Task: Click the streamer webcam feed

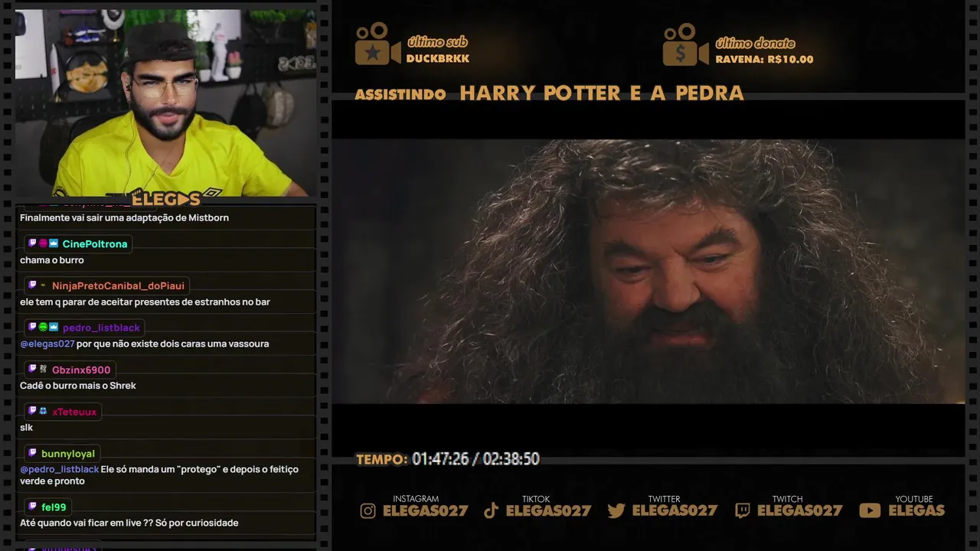Action: 165,103
